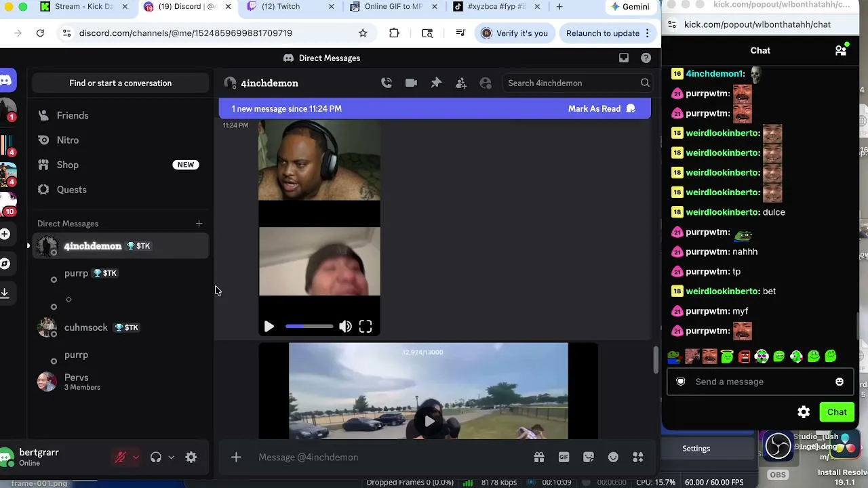Screen dimensions: 868x488
Task: Click Verify it's you
Action: [515, 33]
